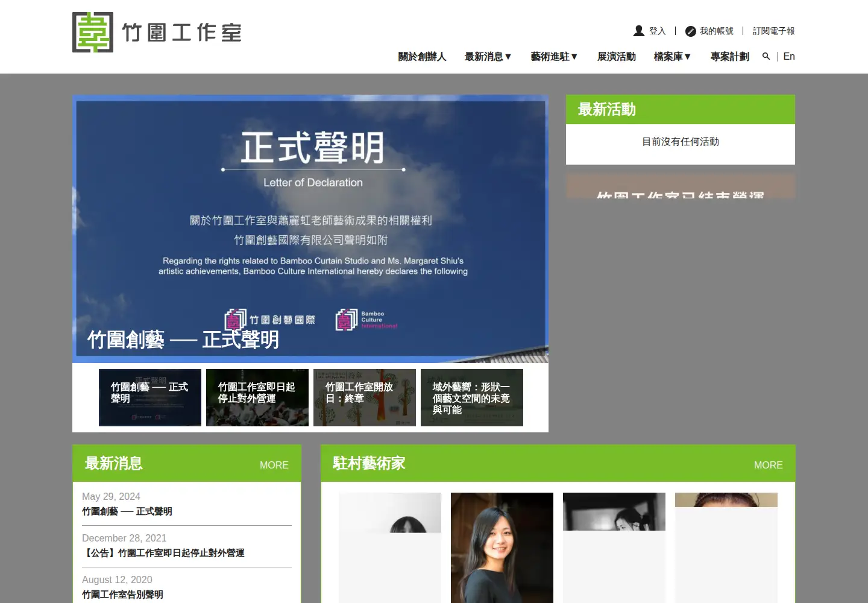This screenshot has height=603, width=868.
Task: Select the 竹圍工作室即日起停止對外營運 slide thumbnail
Action: pos(257,397)
